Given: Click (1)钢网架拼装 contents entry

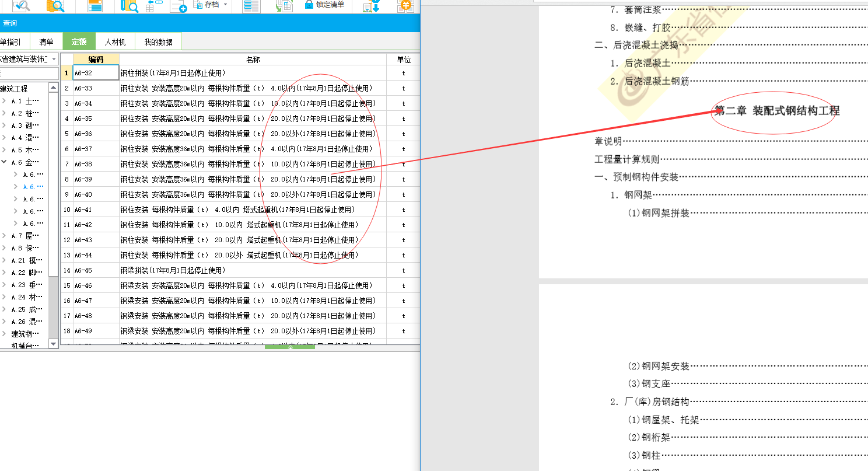Looking at the screenshot, I should [x=659, y=213].
